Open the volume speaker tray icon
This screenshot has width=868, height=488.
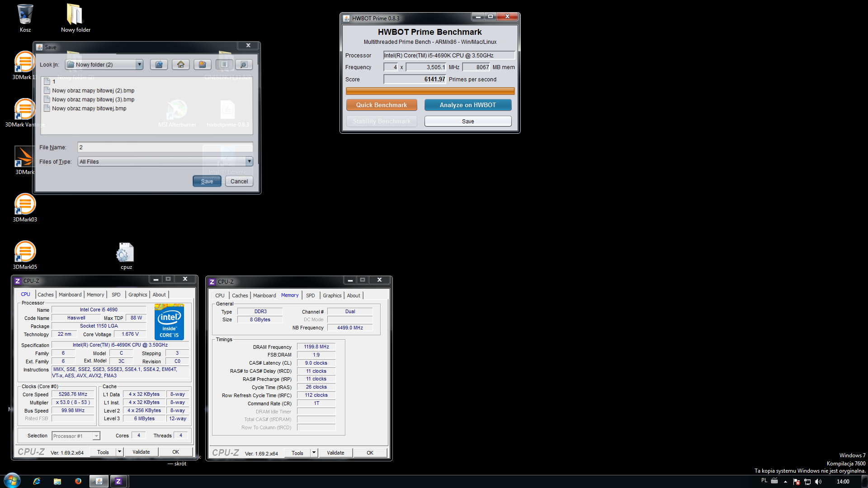818,482
